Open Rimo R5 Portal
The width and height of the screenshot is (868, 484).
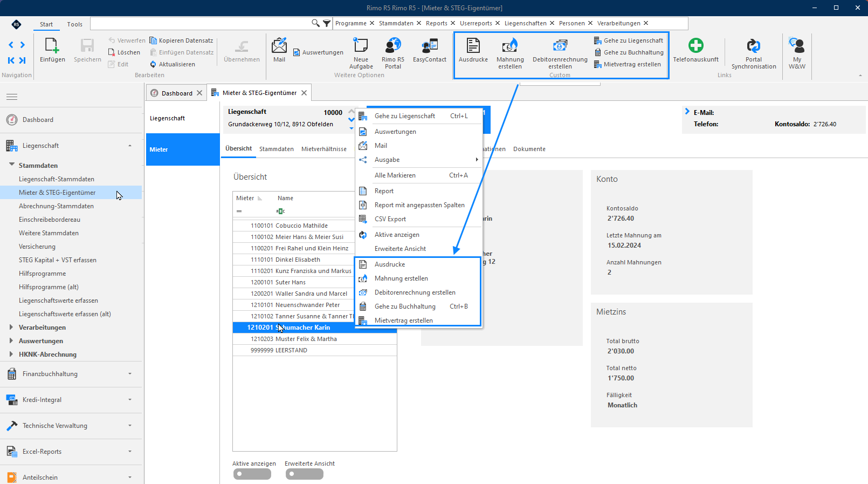click(x=393, y=53)
